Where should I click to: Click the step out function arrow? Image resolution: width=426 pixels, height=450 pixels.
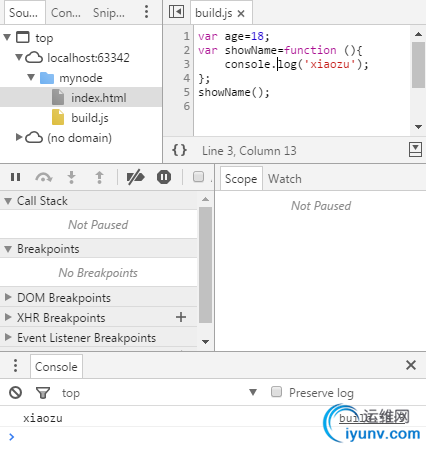[x=99, y=177]
